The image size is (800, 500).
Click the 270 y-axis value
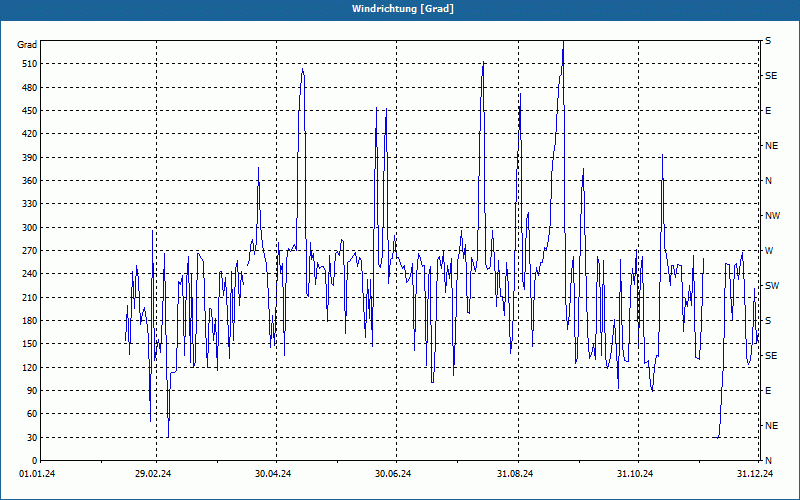[30, 251]
